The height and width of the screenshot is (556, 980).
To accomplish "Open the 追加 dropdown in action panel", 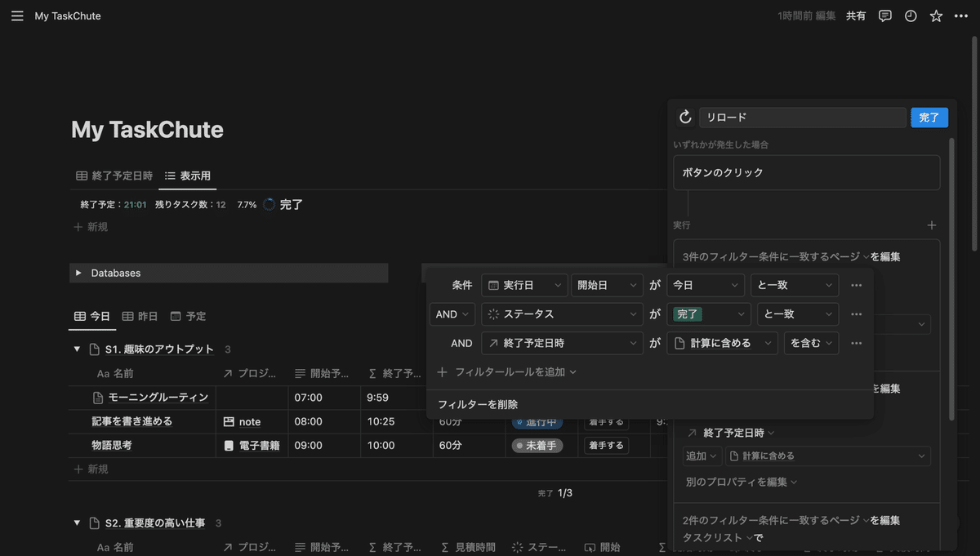I will (702, 456).
